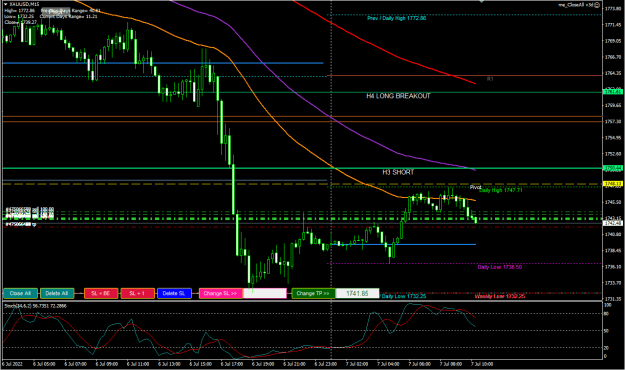Click the 7 Jul 10:00 time axis label
625x370 pixels.
coord(482,364)
